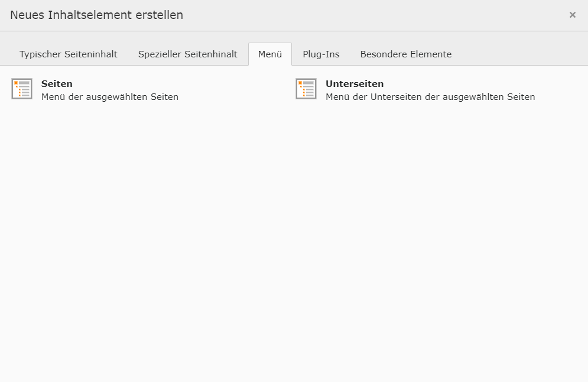Close the Neues Inhaltselement dialog
The image size is (588, 382).
(x=572, y=15)
